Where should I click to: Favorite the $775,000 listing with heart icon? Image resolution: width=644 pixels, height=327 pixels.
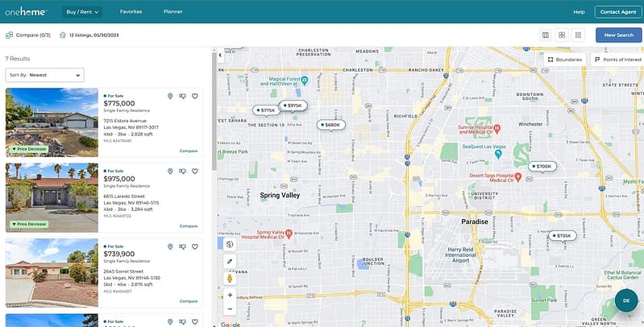coord(195,96)
